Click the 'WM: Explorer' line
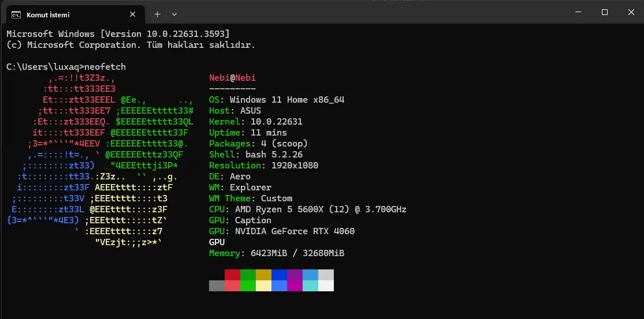Screen dimensions: 644x319 240,188
